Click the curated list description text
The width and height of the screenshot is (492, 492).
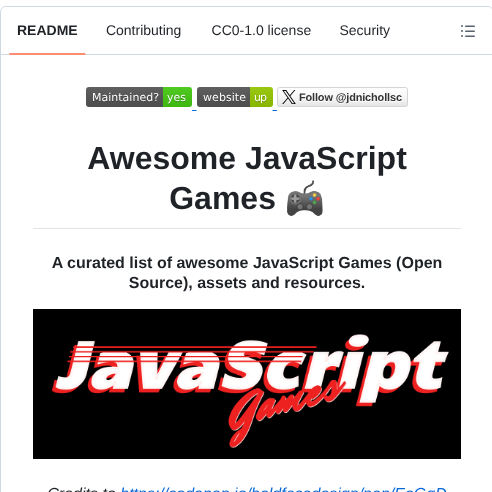coord(247,273)
